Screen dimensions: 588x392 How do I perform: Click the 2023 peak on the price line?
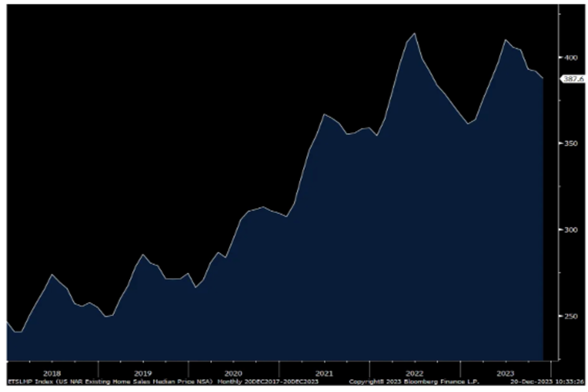pyautogui.click(x=506, y=40)
